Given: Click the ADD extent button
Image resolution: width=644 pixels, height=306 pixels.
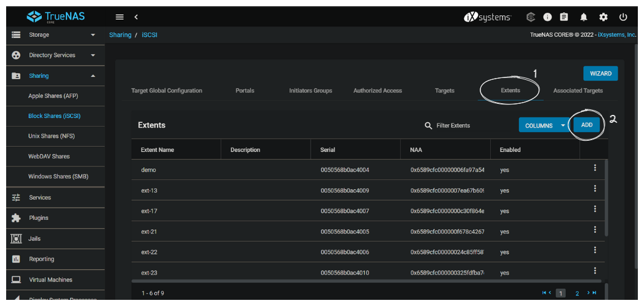Looking at the screenshot, I should (587, 125).
